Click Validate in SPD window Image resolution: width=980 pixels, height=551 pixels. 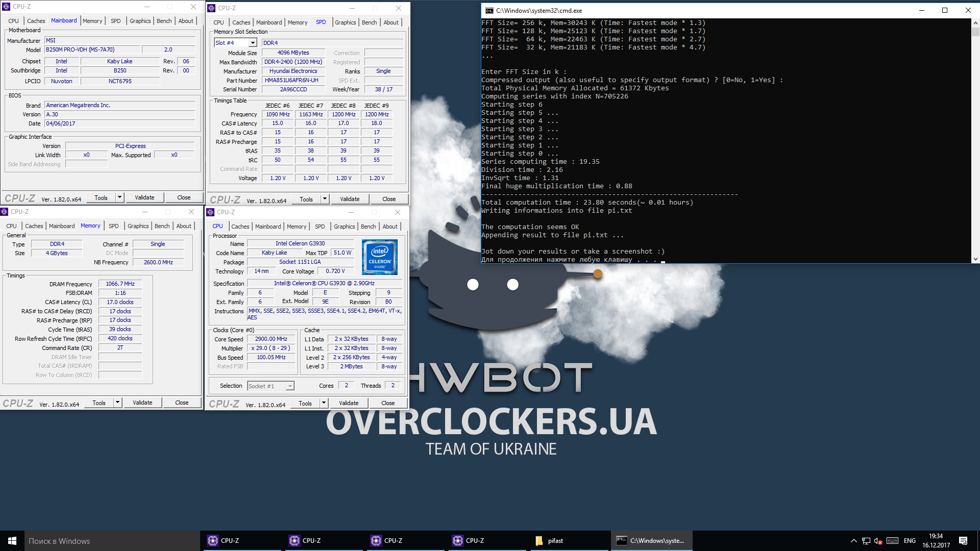pos(350,199)
